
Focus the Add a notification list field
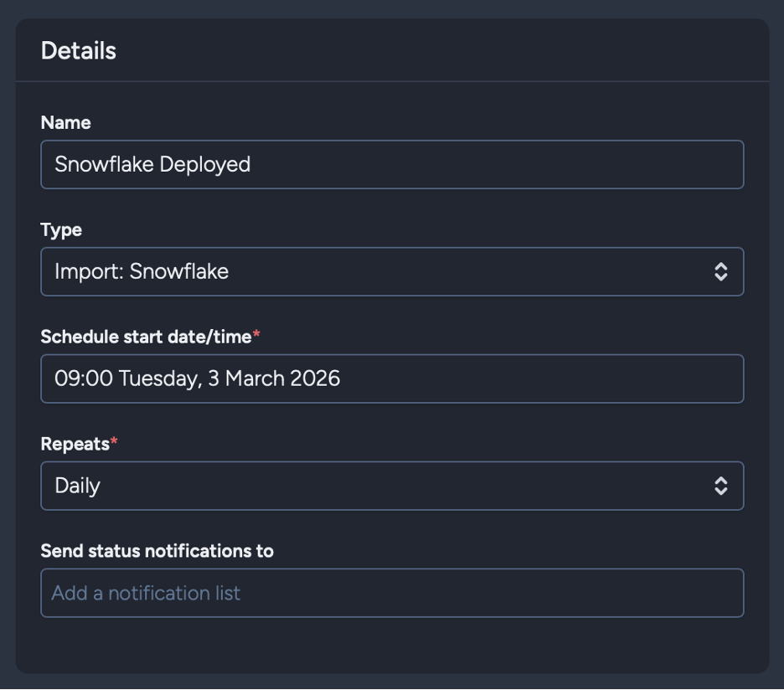click(391, 593)
